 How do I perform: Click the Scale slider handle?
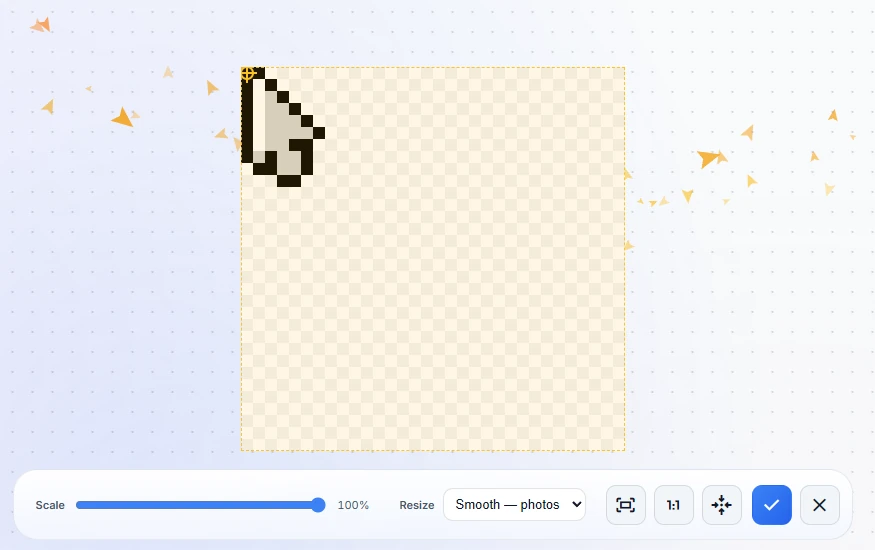pyautogui.click(x=318, y=505)
